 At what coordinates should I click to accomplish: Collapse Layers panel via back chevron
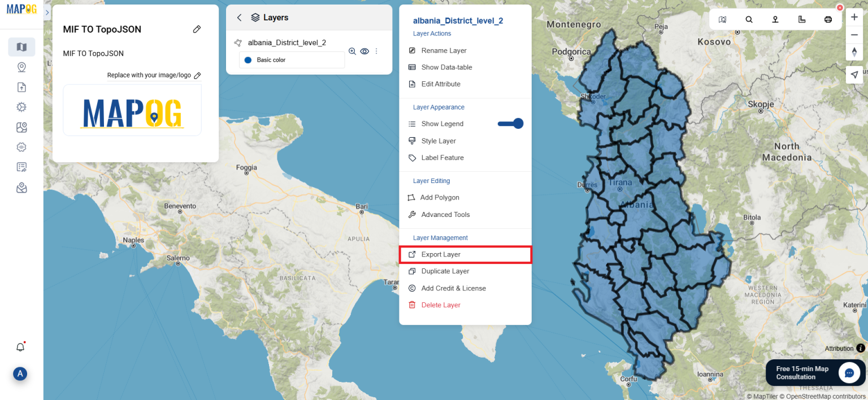238,17
